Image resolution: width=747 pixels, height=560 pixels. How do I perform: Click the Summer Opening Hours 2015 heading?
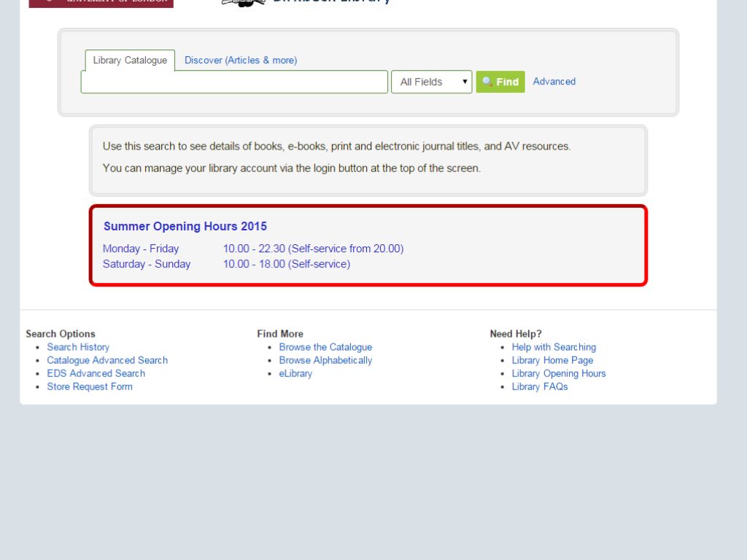tap(185, 226)
